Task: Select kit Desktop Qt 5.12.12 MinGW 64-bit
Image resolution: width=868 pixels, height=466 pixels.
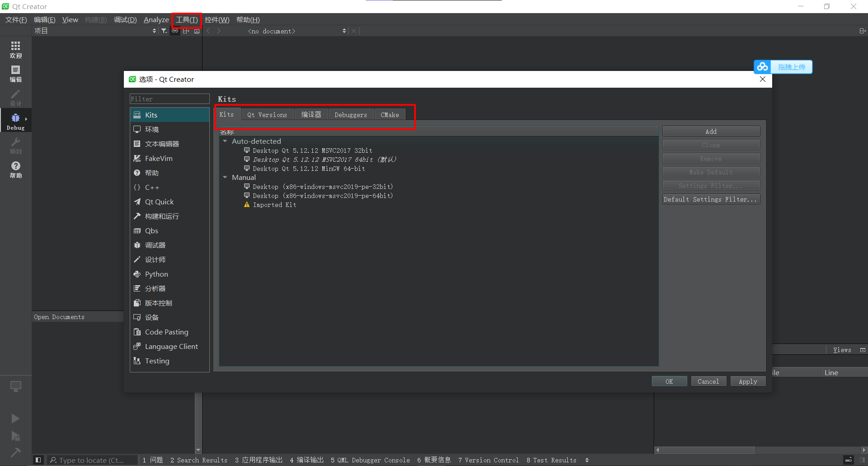Action: point(309,169)
